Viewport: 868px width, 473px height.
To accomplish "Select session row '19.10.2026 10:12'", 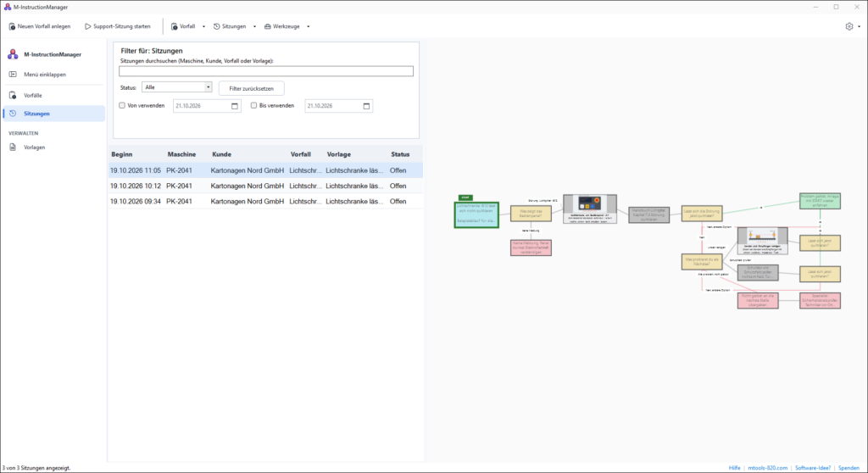I will [x=265, y=186].
